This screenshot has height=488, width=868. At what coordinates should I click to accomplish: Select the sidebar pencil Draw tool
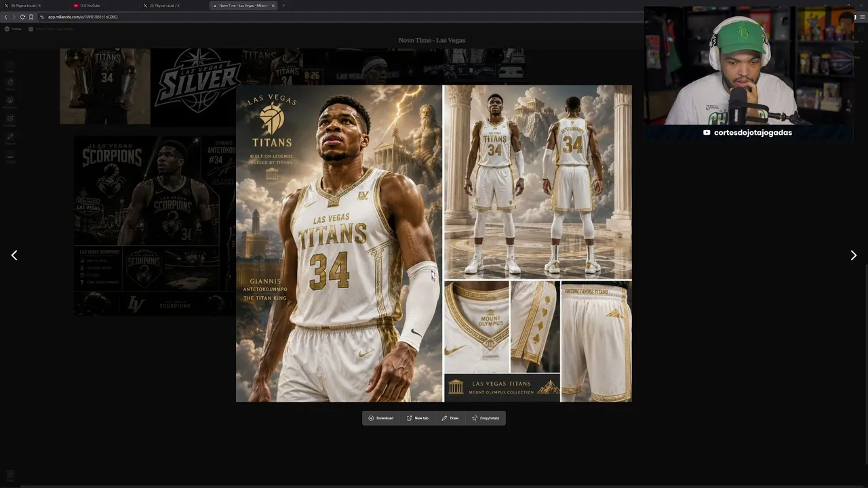(10, 138)
